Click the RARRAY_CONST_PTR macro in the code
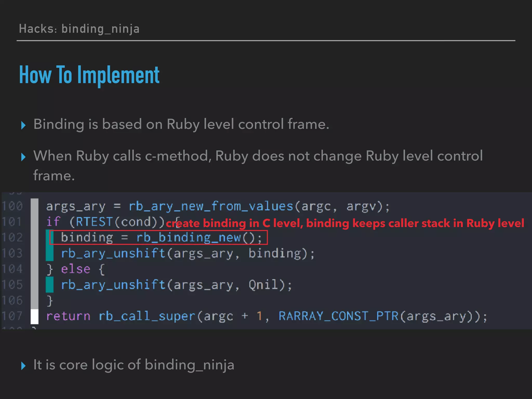532x399 pixels. click(x=338, y=316)
